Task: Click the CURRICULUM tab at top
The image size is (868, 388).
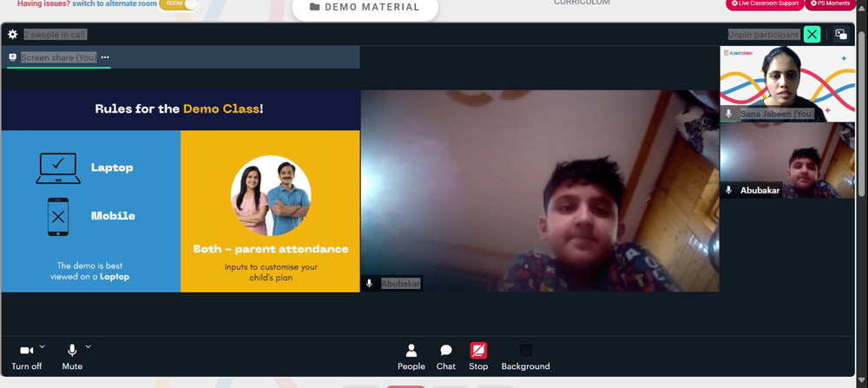Action: (x=582, y=3)
